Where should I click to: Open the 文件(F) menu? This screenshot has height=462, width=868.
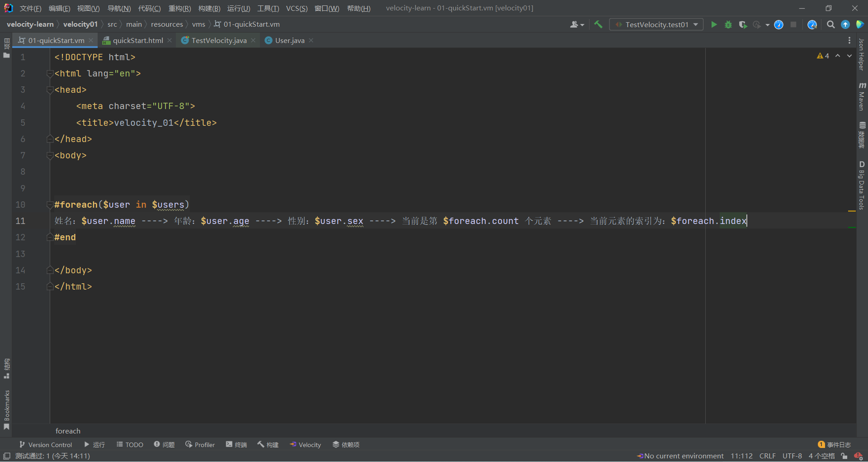tap(31, 8)
